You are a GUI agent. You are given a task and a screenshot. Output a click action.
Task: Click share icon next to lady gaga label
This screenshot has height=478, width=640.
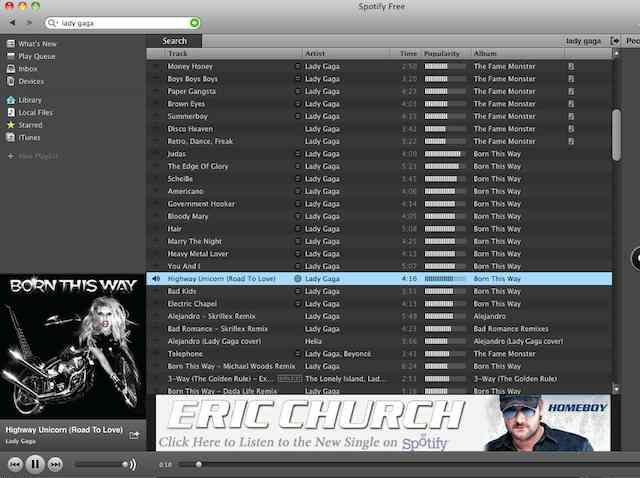click(x=615, y=41)
